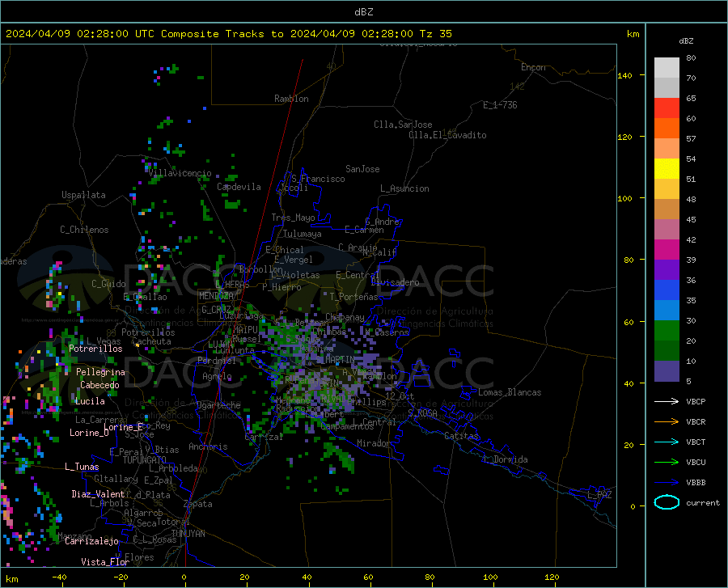Click the S_Francisco label
Screen dimensions: 728x588
click(319, 179)
